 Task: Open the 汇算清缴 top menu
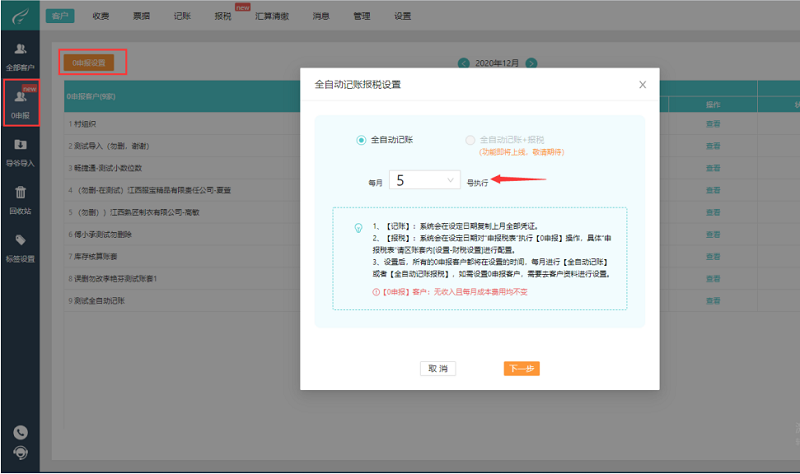click(271, 17)
